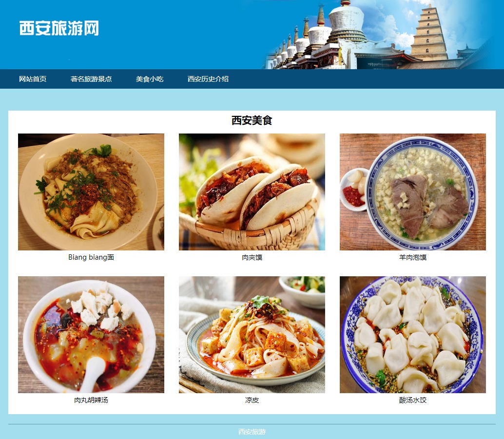Select the 羊肉泡馍 caption text

coord(413,257)
